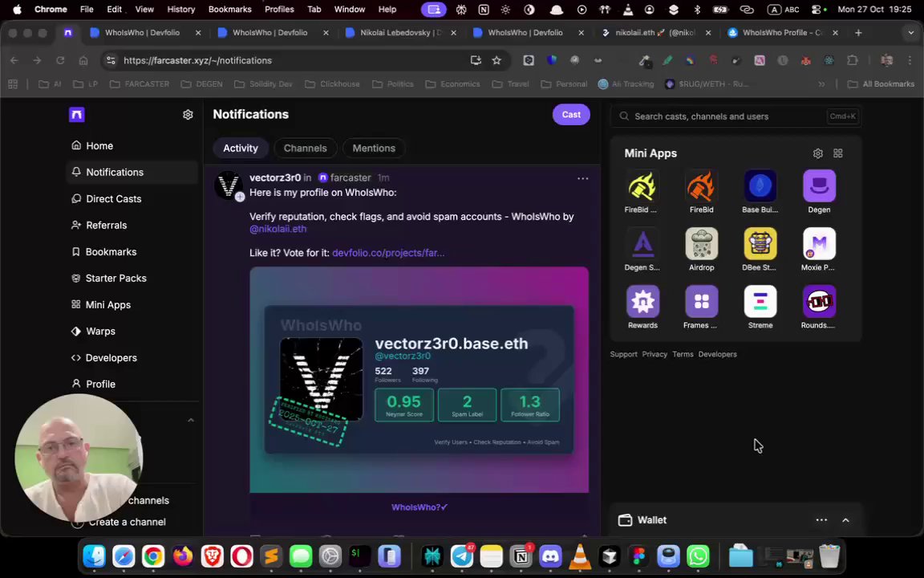Click the address bar URL
This screenshot has height=578, width=924.
tap(197, 60)
